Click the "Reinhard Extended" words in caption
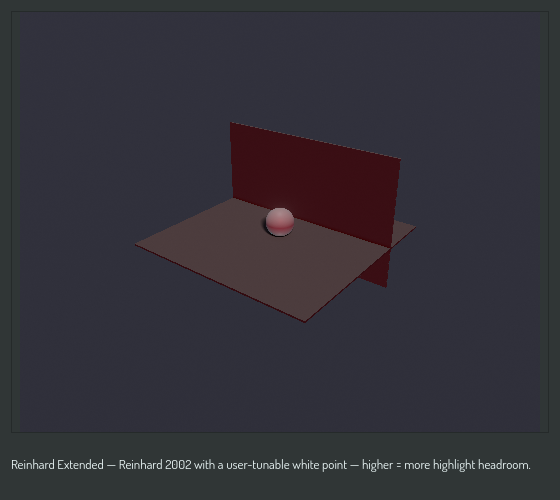The height and width of the screenshot is (500, 560). click(x=58, y=465)
